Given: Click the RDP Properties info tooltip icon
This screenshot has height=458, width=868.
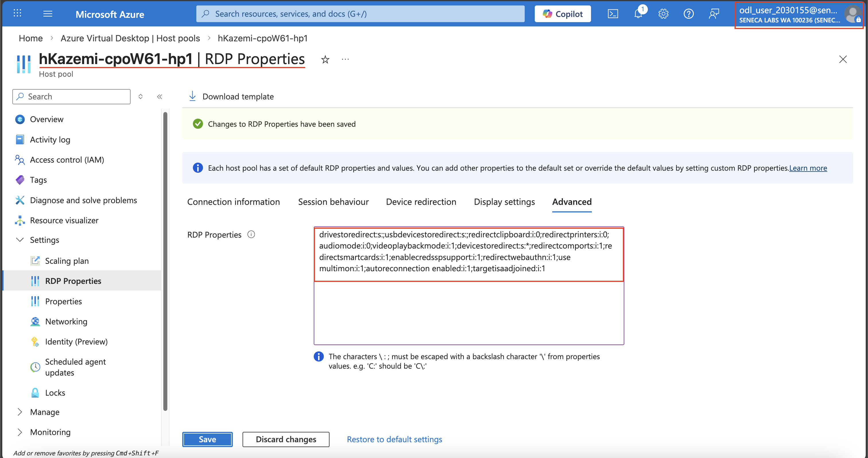Looking at the screenshot, I should 251,234.
